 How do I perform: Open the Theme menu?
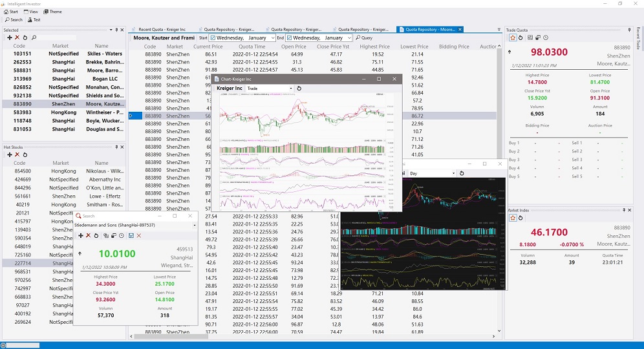52,12
